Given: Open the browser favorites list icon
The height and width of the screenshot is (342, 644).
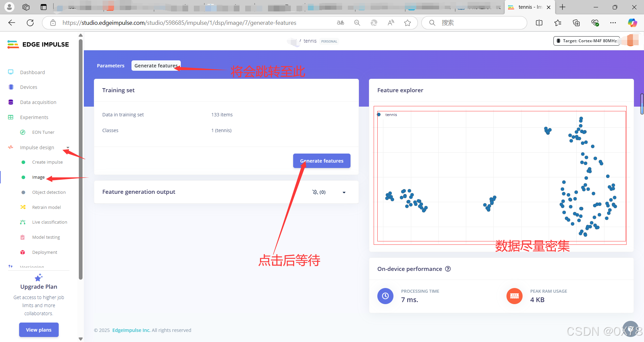Looking at the screenshot, I should click(558, 23).
